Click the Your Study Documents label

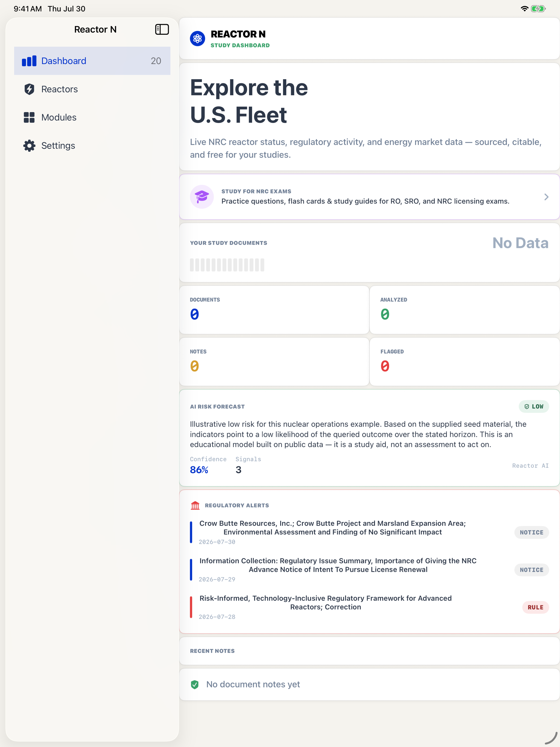coord(228,243)
